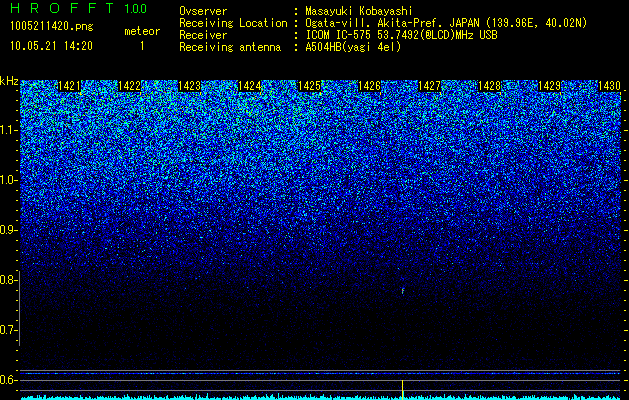Viewport: 629px width, 400px height.
Task: Click the 0.9 kHz axis label
Action: point(7,230)
